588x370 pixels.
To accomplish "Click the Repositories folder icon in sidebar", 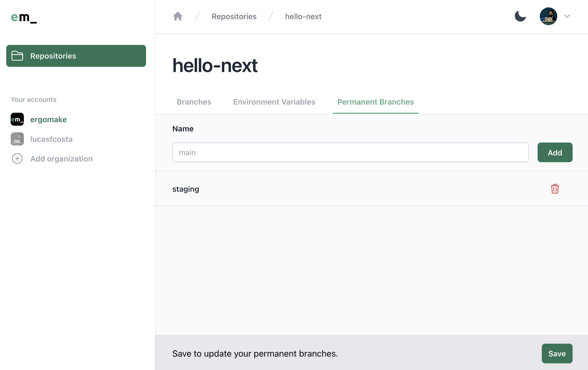I will 17,56.
